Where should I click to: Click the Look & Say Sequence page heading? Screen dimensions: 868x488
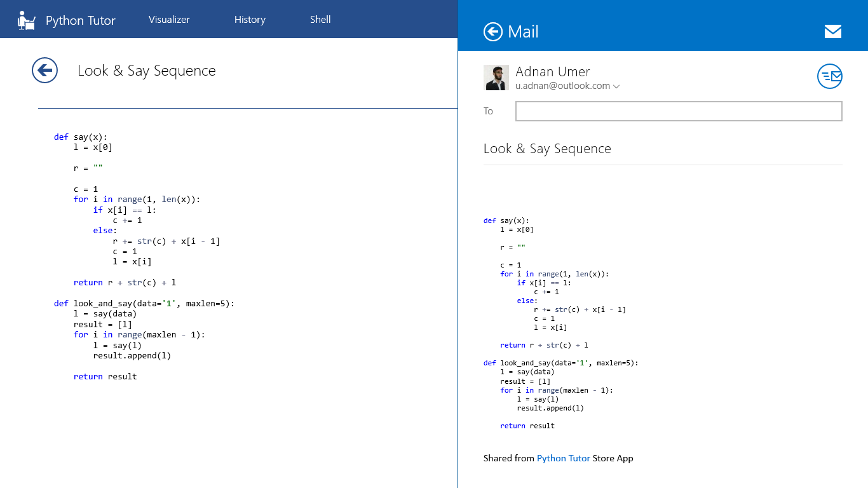pyautogui.click(x=147, y=71)
